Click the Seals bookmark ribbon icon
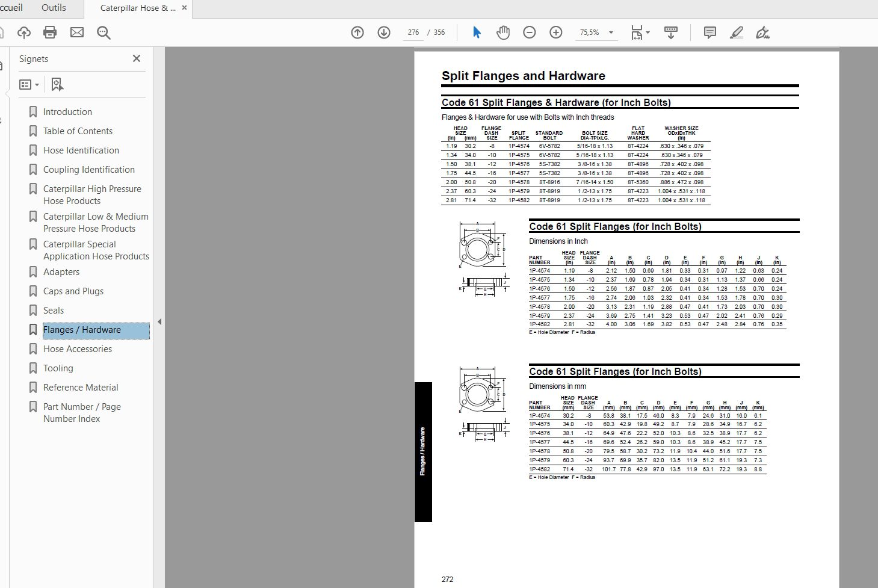Viewport: 878px width, 588px height. tap(33, 311)
